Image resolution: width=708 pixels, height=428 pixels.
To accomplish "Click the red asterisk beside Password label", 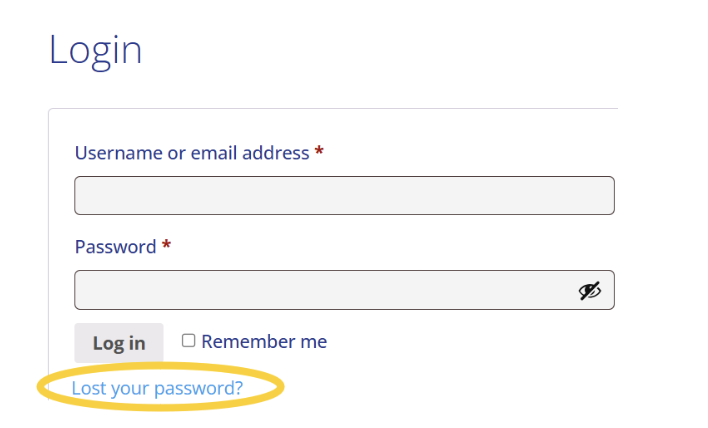I will pos(166,247).
